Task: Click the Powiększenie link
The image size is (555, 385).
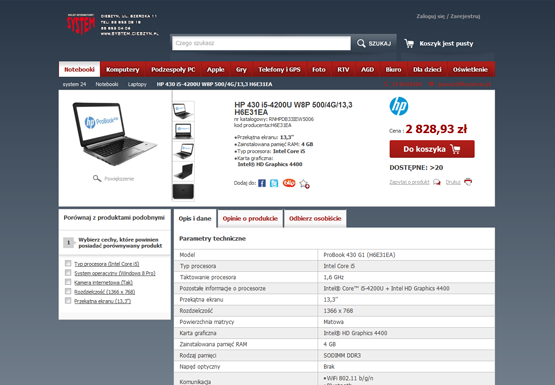Action: [x=119, y=179]
